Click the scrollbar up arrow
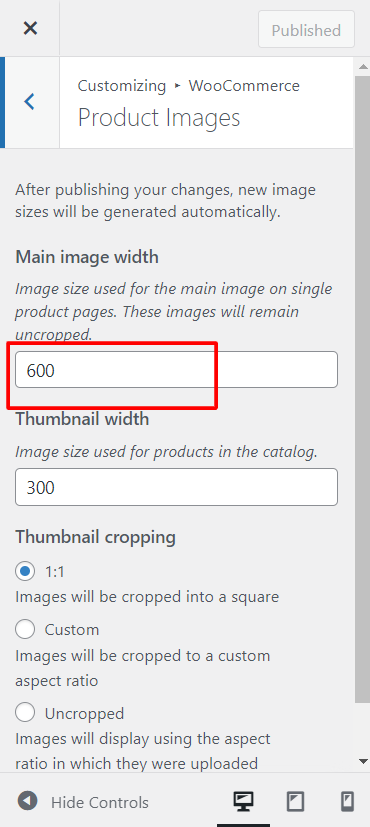This screenshot has height=827, width=370. point(363,66)
